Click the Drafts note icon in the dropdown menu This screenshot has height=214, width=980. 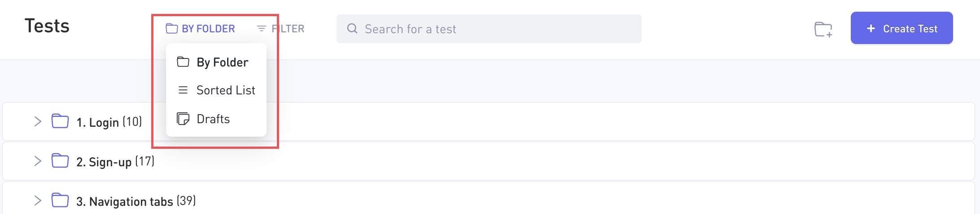pyautogui.click(x=183, y=119)
